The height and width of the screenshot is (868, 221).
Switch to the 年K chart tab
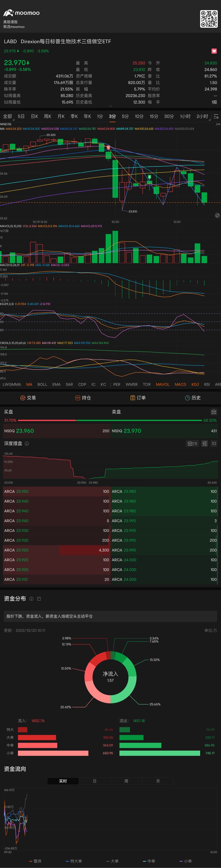click(x=87, y=116)
